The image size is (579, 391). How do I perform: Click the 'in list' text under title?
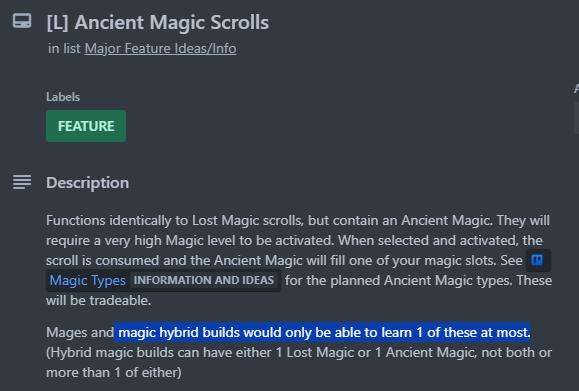64,48
